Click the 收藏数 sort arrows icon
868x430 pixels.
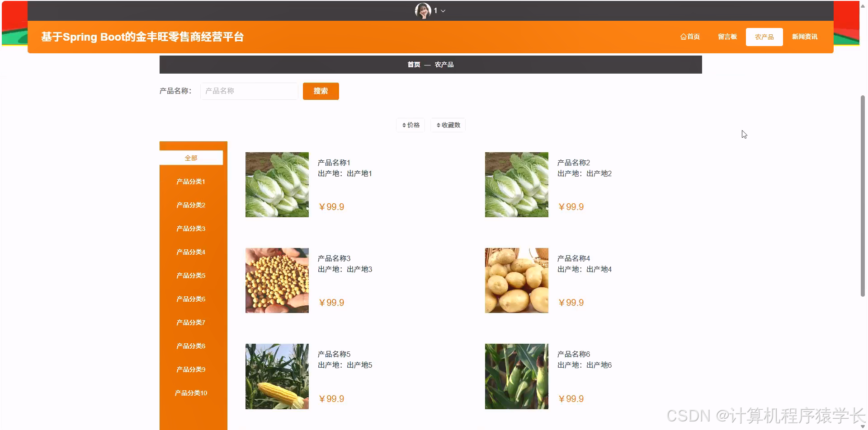pyautogui.click(x=438, y=125)
